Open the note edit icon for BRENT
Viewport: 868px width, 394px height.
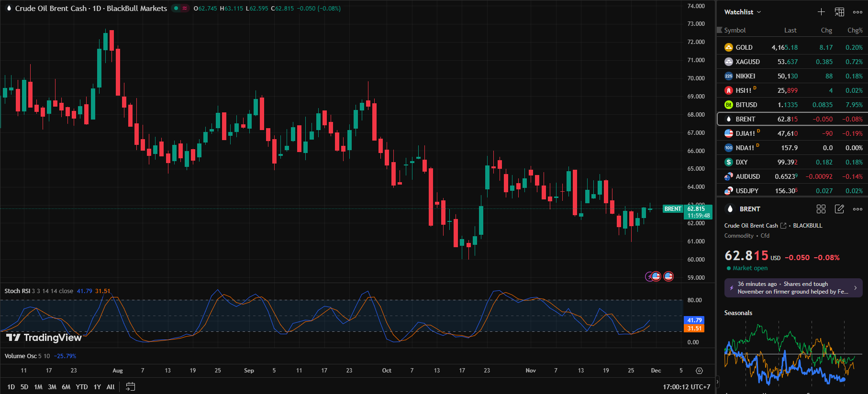pyautogui.click(x=839, y=209)
